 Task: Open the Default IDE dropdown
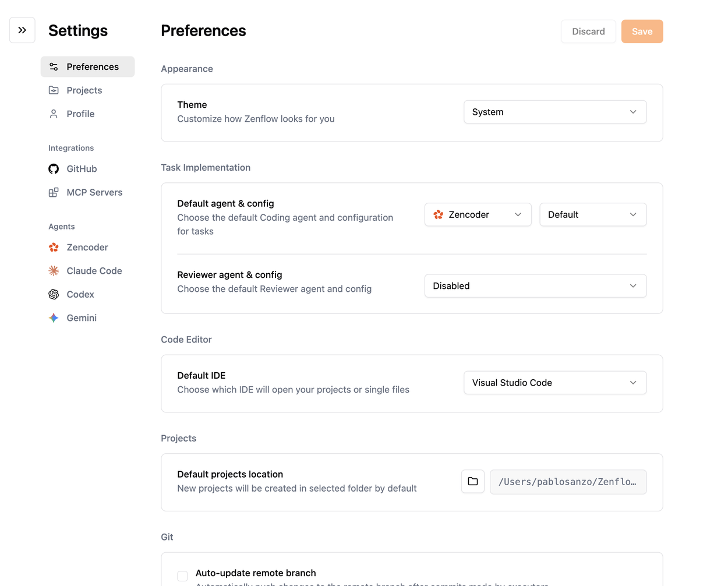click(554, 382)
